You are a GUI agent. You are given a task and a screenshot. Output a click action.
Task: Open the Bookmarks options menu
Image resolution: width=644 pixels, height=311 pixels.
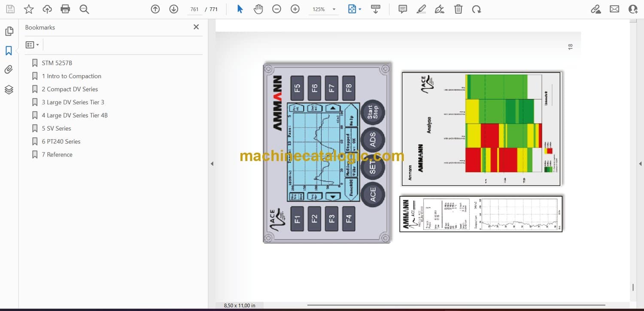32,45
